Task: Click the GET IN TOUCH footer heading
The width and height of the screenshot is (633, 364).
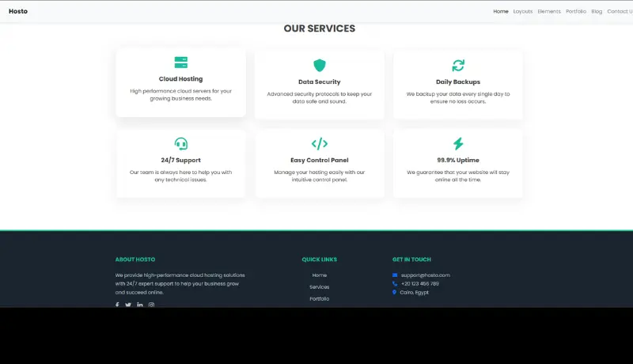Action: point(411,260)
